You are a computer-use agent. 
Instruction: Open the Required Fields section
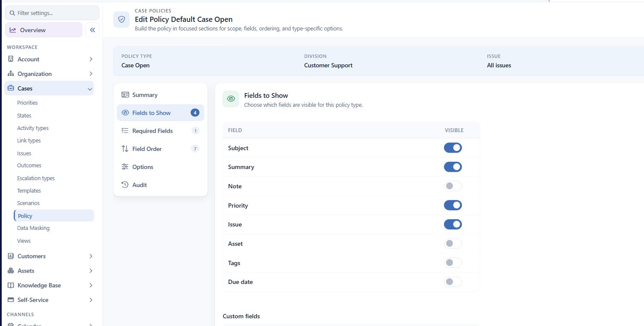[161, 131]
